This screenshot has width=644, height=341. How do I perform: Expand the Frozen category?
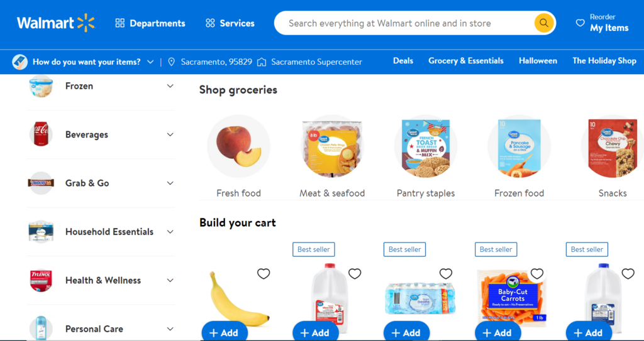pyautogui.click(x=170, y=86)
